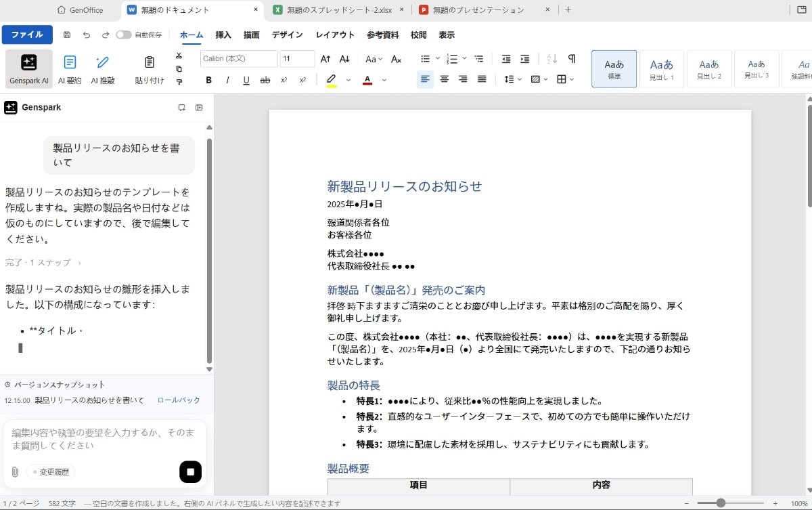Switch to the GenOffice home tab
Screen dimensions: 812x510
click(x=81, y=9)
